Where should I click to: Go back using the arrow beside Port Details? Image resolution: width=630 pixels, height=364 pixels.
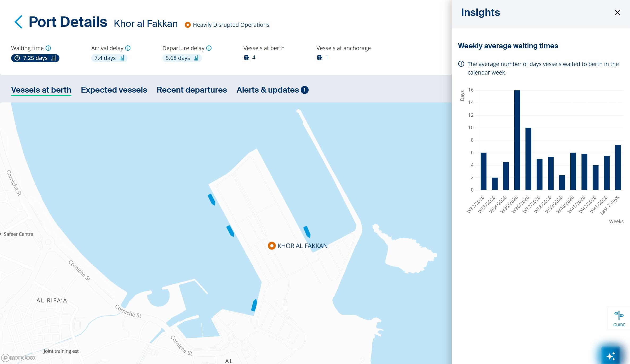(x=18, y=22)
